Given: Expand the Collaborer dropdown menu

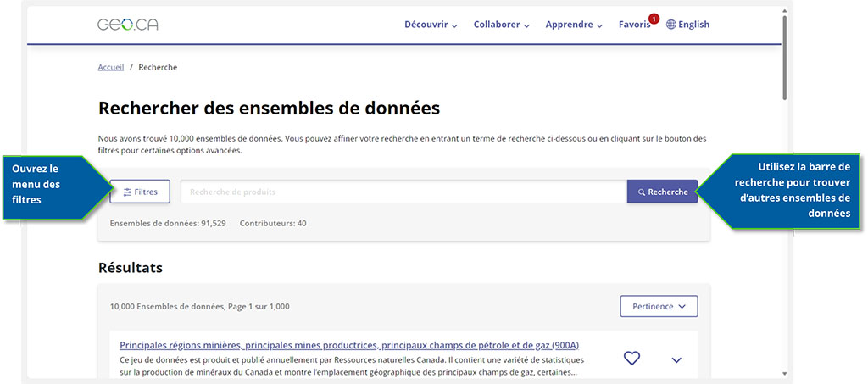Looking at the screenshot, I should click(501, 25).
